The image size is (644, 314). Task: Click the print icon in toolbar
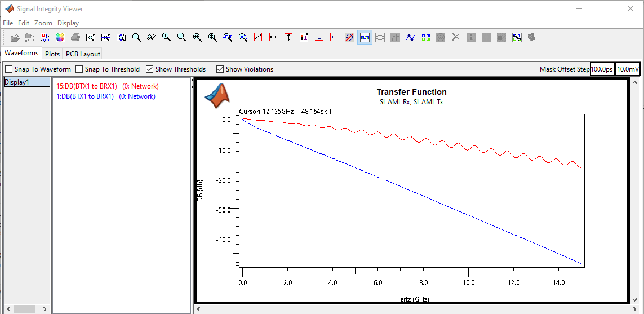(75, 37)
